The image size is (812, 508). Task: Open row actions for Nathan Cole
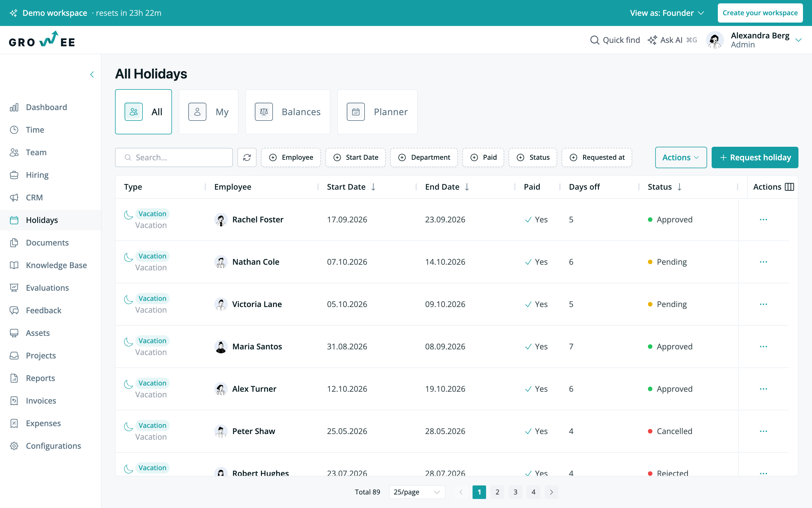coord(763,262)
